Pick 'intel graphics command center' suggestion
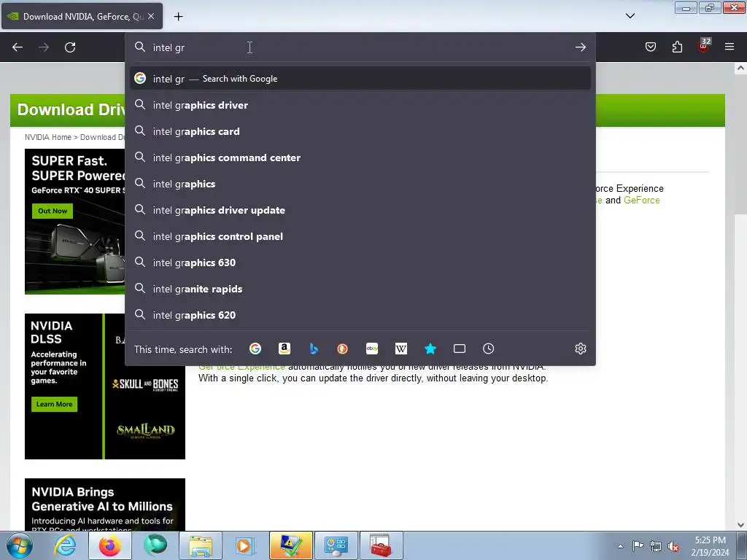Viewport: 747px width, 560px height. coord(360,157)
